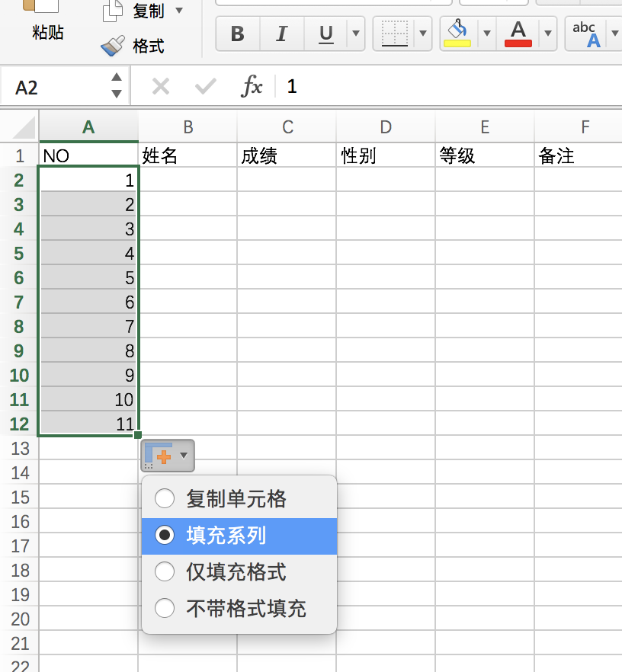Click the abc phonetic guide icon
The image size is (622, 672).
tap(586, 34)
